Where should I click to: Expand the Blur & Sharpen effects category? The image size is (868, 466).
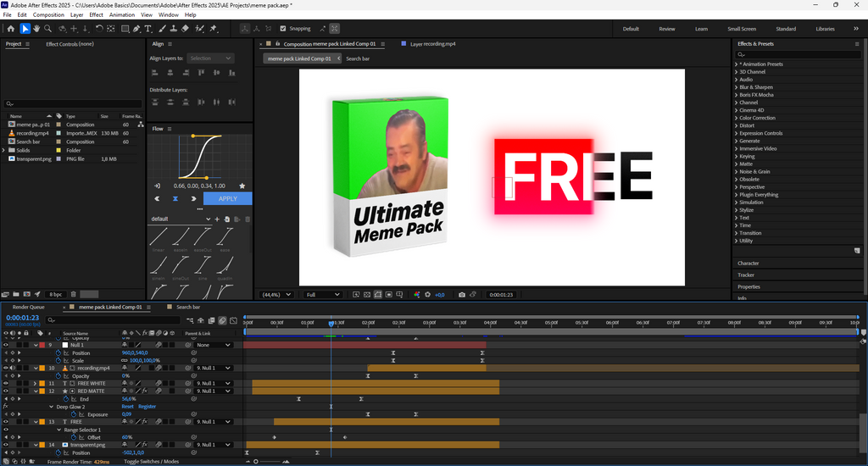tap(755, 87)
